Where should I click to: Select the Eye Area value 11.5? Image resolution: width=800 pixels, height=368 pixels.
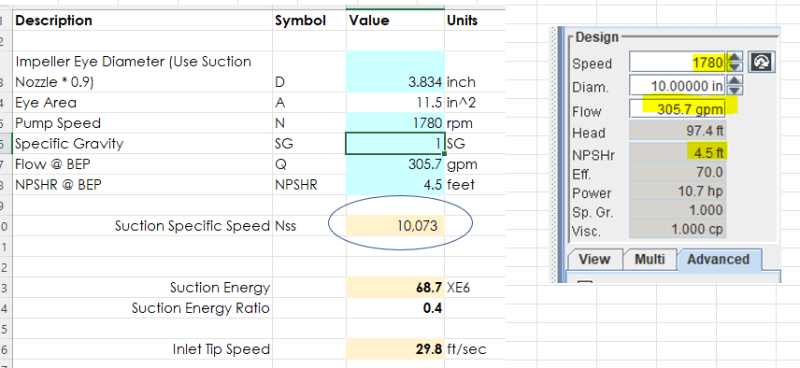(395, 103)
